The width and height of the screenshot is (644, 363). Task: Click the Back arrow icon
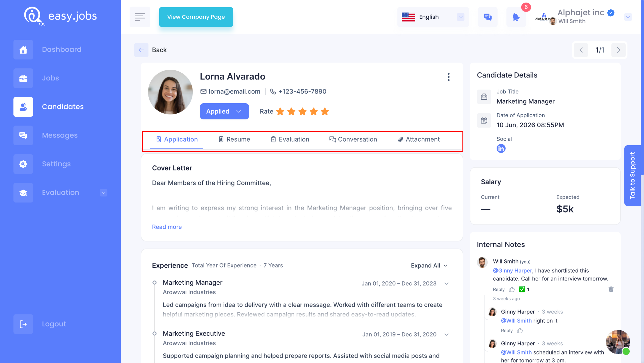point(141,50)
